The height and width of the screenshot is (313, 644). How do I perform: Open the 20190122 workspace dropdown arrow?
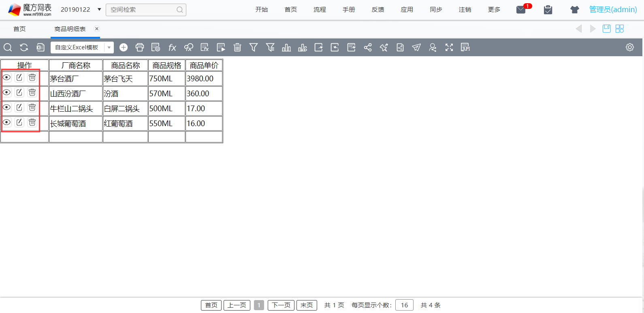coord(99,9)
